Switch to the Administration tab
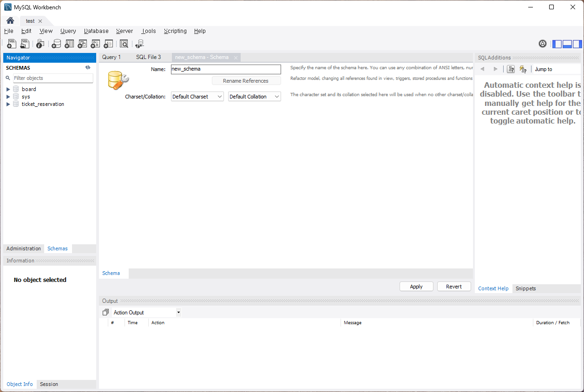 click(24, 248)
